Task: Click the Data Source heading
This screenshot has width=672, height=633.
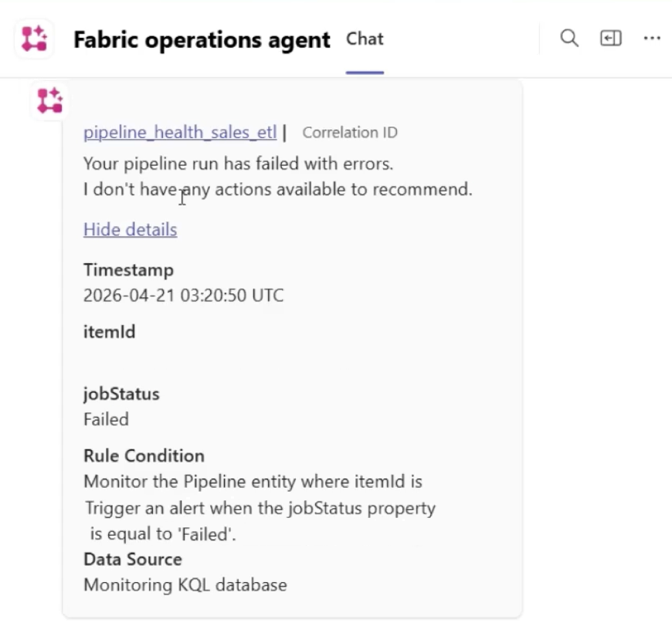Action: [x=133, y=560]
